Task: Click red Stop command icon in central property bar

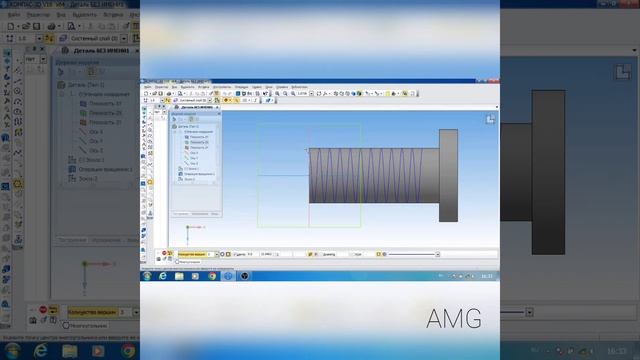Action: point(164,253)
